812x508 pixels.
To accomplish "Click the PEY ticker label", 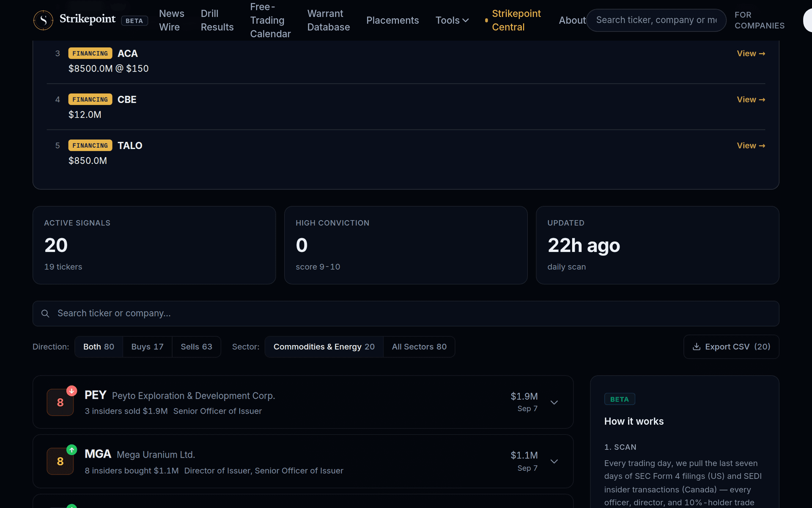I will click(95, 395).
